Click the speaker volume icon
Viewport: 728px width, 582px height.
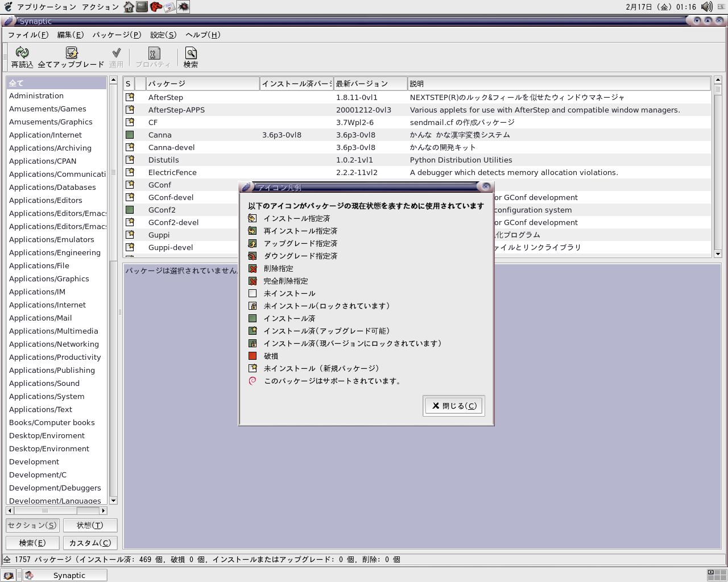point(706,7)
